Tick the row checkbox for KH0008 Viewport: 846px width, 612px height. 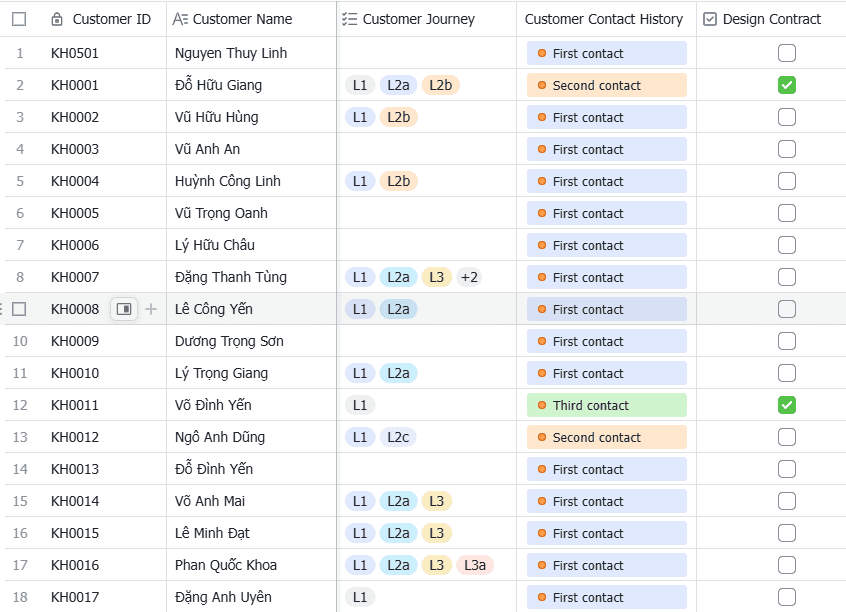[19, 309]
